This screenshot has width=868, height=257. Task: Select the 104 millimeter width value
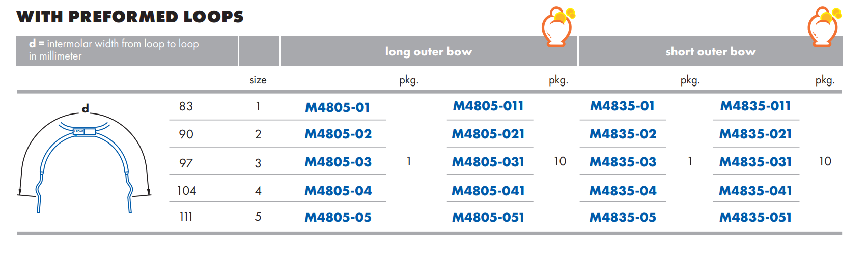pyautogui.click(x=186, y=191)
